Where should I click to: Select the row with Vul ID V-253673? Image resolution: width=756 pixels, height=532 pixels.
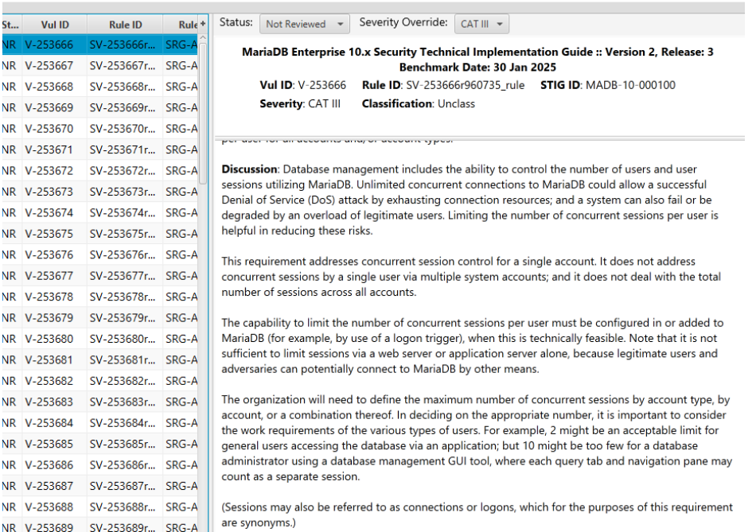coord(49,192)
